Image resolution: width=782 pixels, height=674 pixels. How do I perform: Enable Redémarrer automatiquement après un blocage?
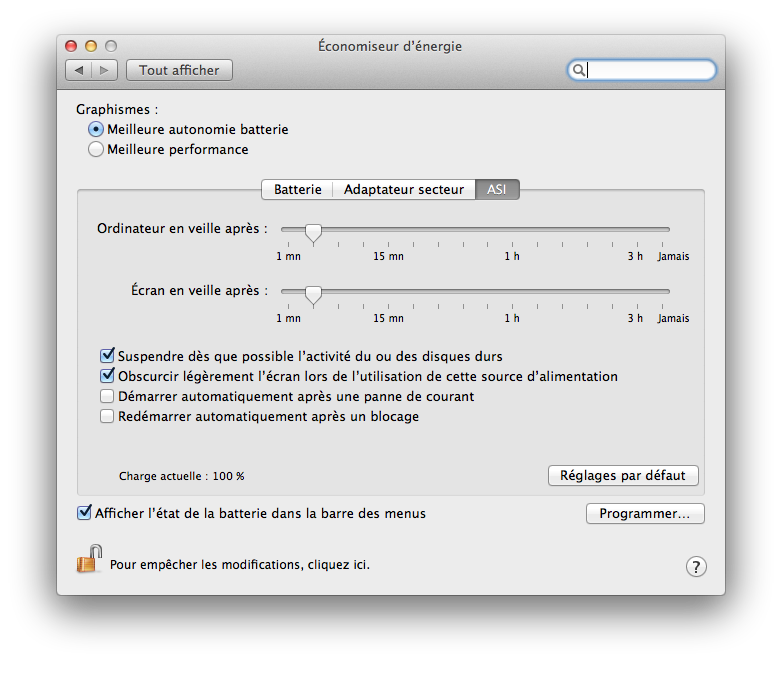pyautogui.click(x=108, y=417)
